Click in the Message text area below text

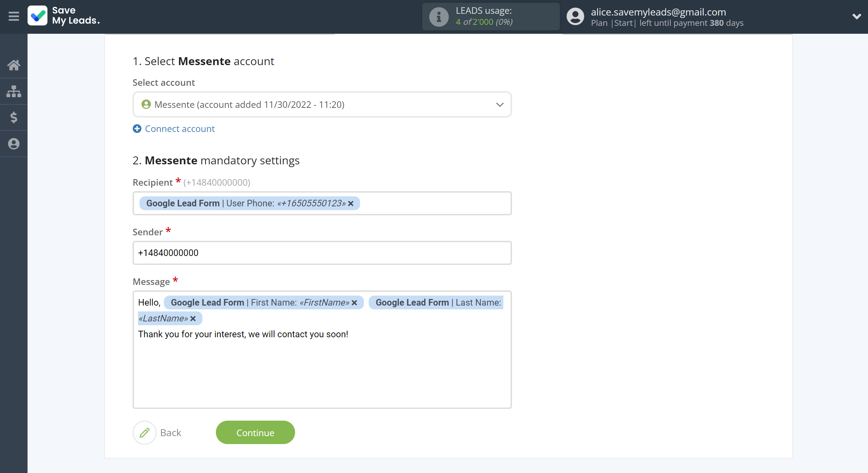coord(322,374)
